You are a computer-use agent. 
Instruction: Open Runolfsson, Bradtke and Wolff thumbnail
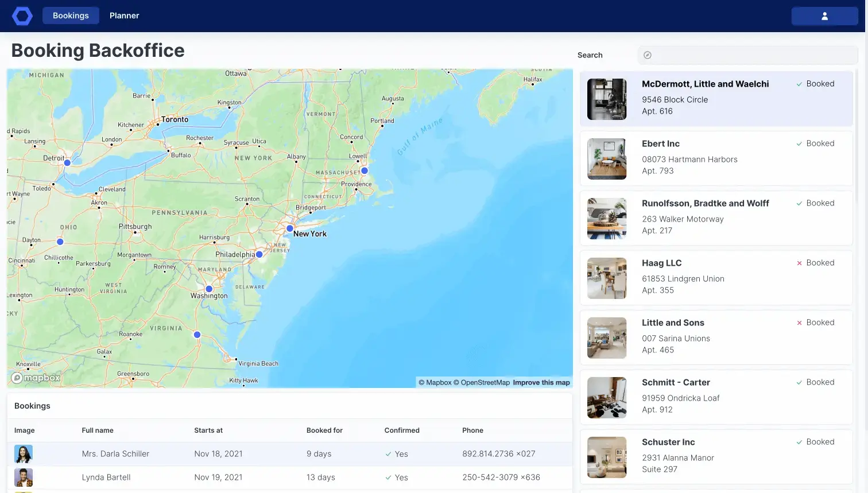pos(607,219)
